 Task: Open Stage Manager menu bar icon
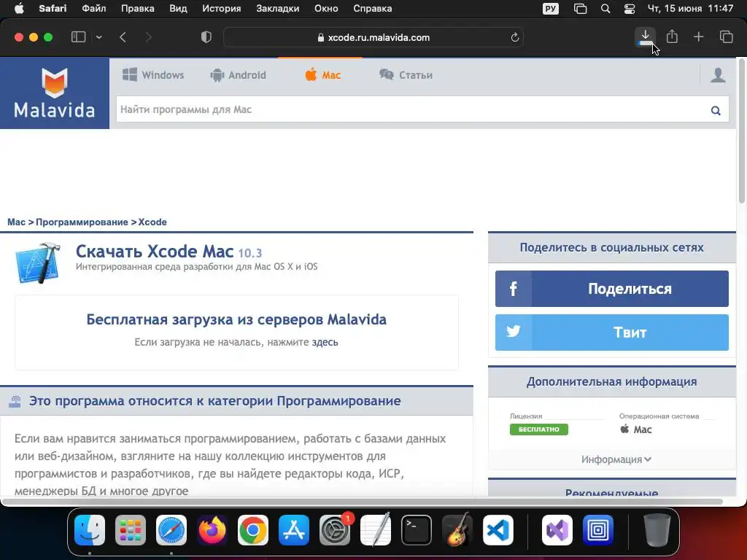(580, 9)
